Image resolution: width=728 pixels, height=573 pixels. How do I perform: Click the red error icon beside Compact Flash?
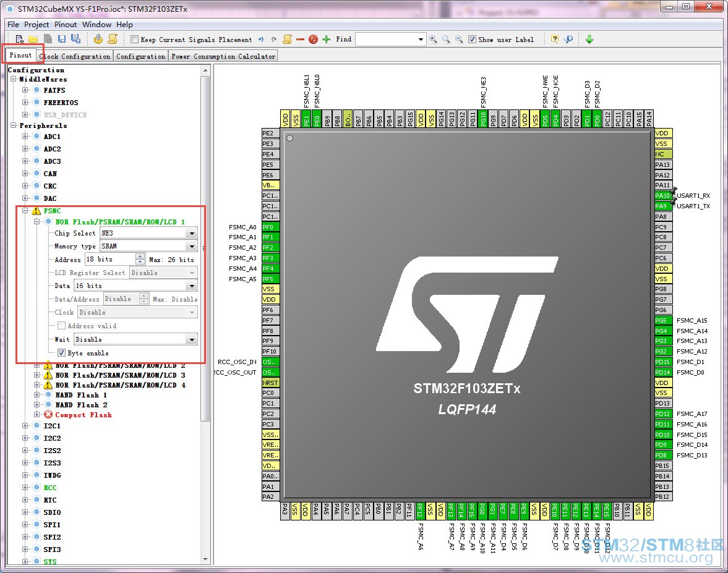point(48,415)
